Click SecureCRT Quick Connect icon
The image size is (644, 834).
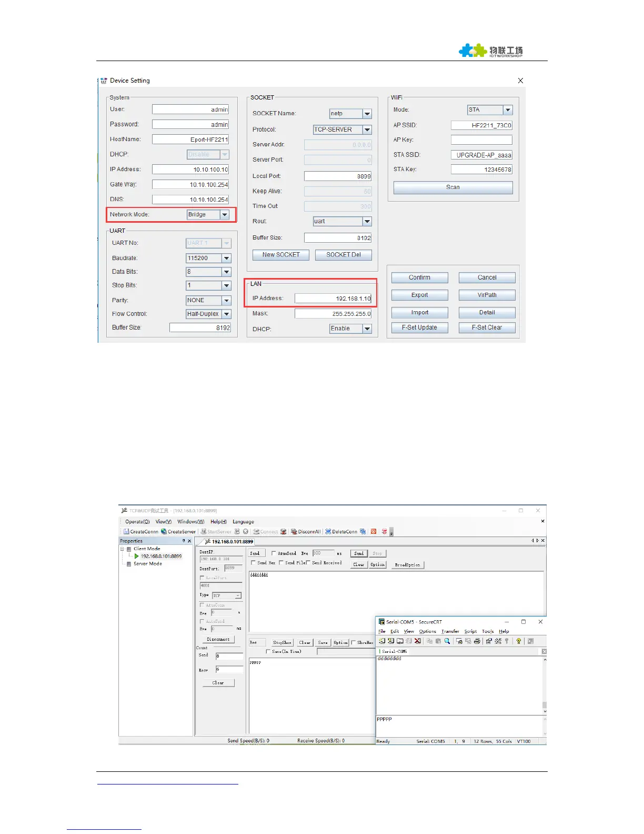pos(391,641)
